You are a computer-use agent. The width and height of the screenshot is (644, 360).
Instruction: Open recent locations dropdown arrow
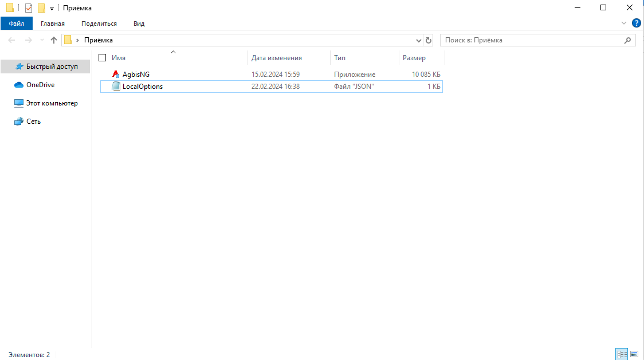[42, 40]
